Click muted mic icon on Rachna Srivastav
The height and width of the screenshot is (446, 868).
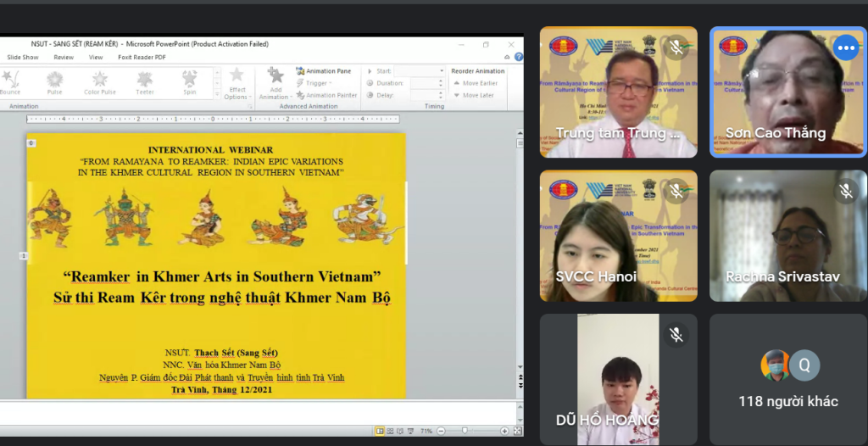coord(846,192)
